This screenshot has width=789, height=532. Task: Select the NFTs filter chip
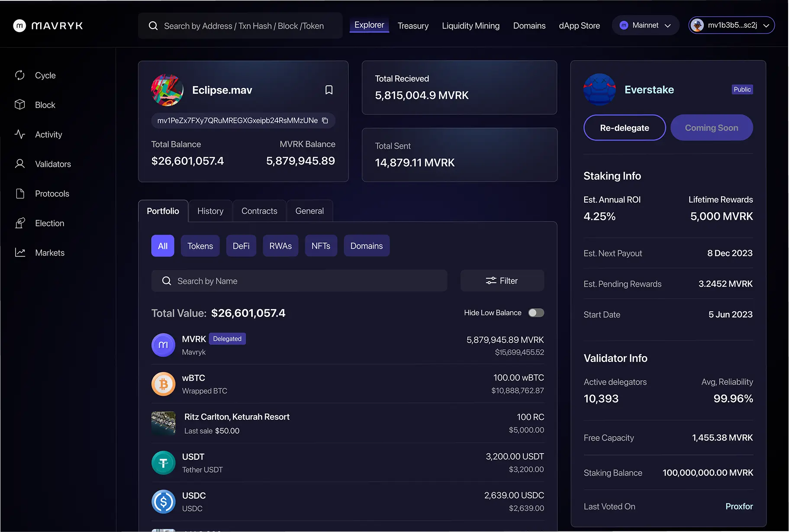pos(321,246)
